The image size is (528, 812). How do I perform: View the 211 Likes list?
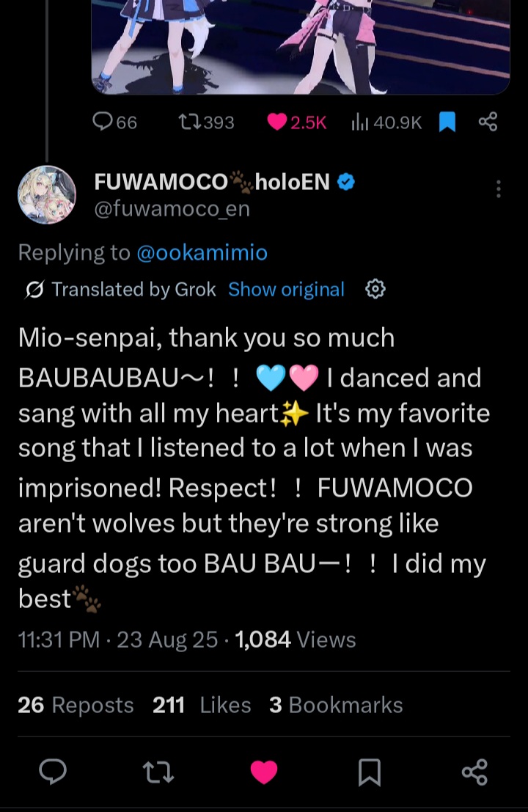coord(202,705)
